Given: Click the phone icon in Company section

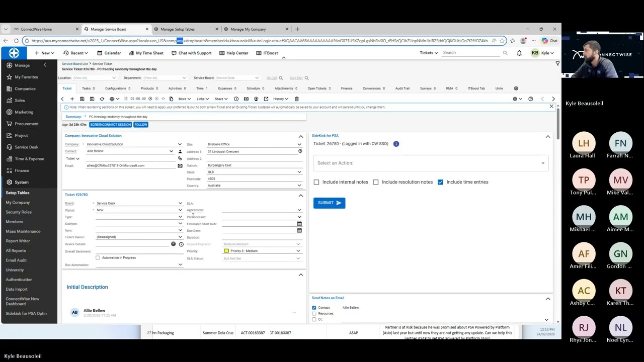Looking at the screenshot, I should tap(180, 158).
